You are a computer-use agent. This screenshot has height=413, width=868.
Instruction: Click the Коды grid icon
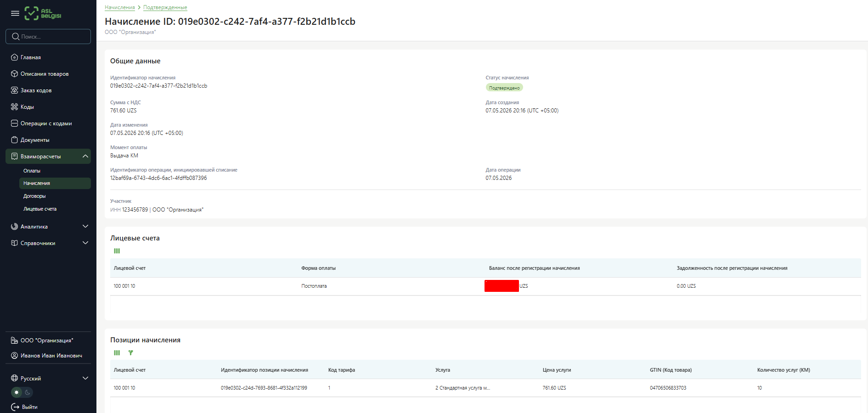pos(14,107)
